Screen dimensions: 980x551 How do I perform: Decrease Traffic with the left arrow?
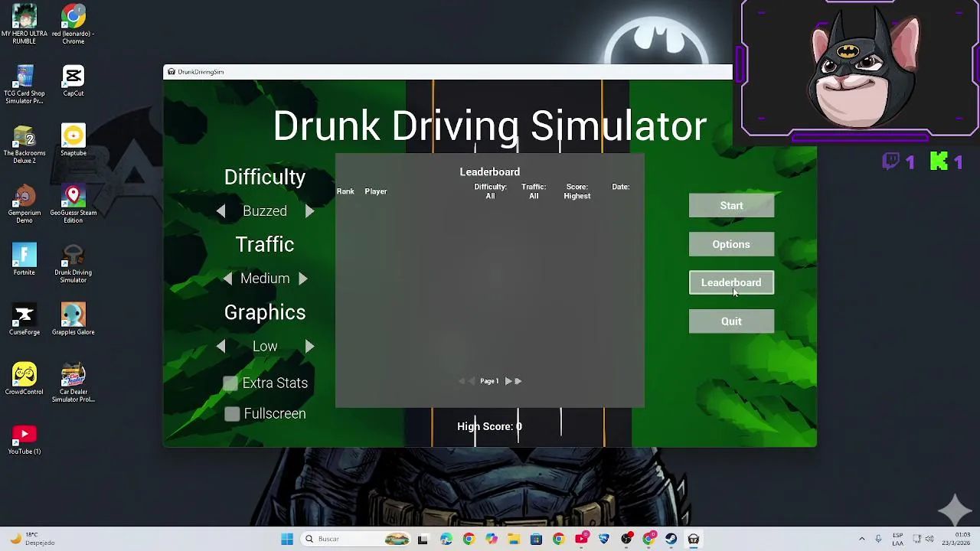(x=227, y=279)
